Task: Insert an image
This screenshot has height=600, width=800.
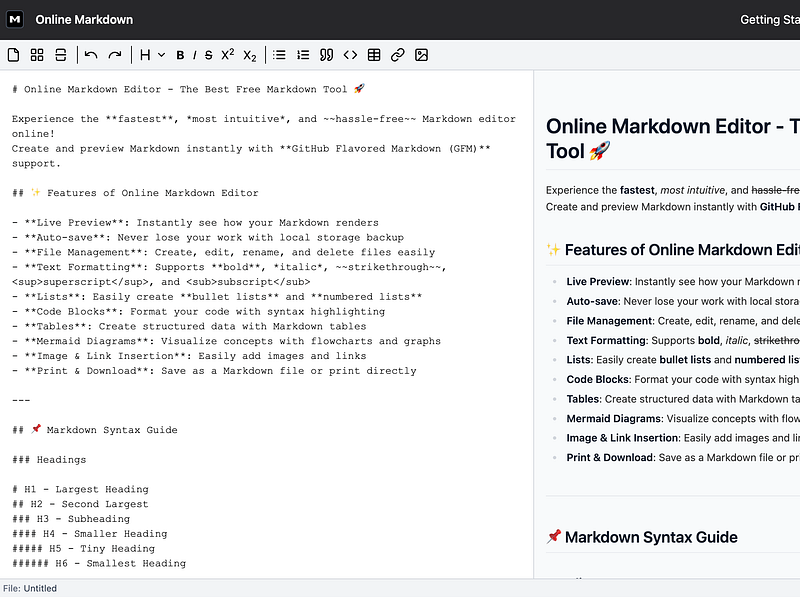Action: [x=421, y=55]
